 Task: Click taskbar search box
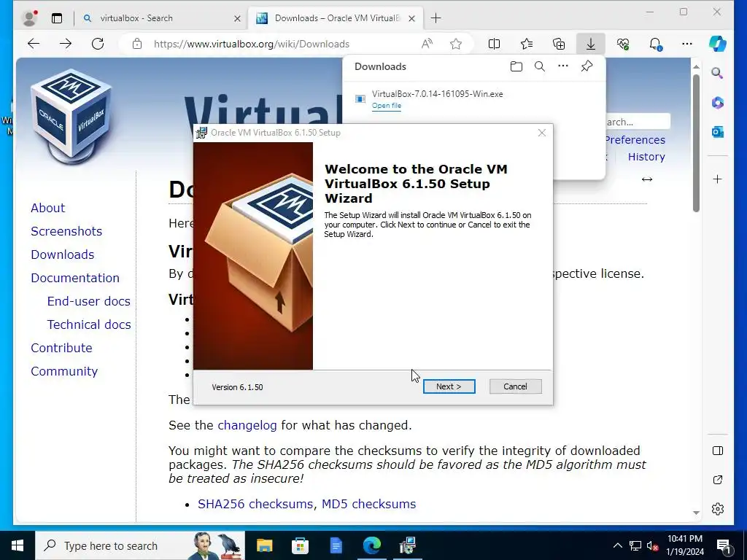tap(140, 545)
